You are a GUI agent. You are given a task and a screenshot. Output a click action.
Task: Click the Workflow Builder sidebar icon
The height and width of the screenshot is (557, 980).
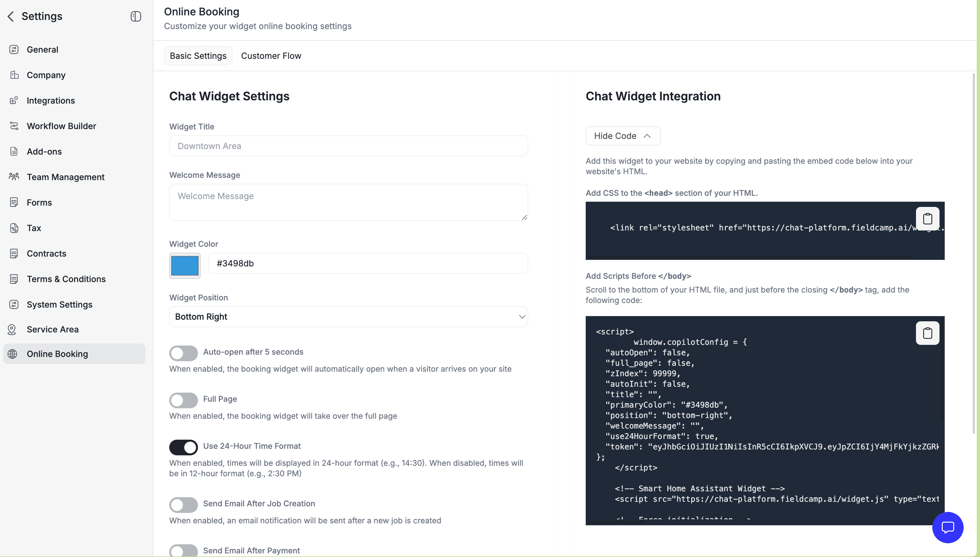14,126
